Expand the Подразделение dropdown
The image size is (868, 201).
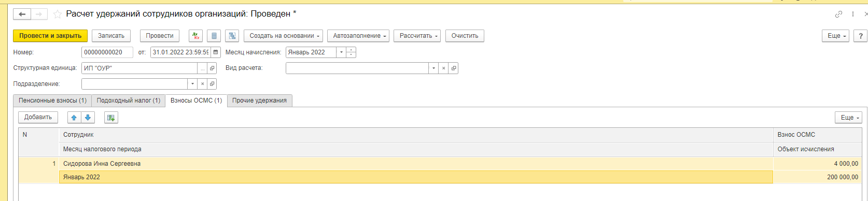pyautogui.click(x=192, y=84)
